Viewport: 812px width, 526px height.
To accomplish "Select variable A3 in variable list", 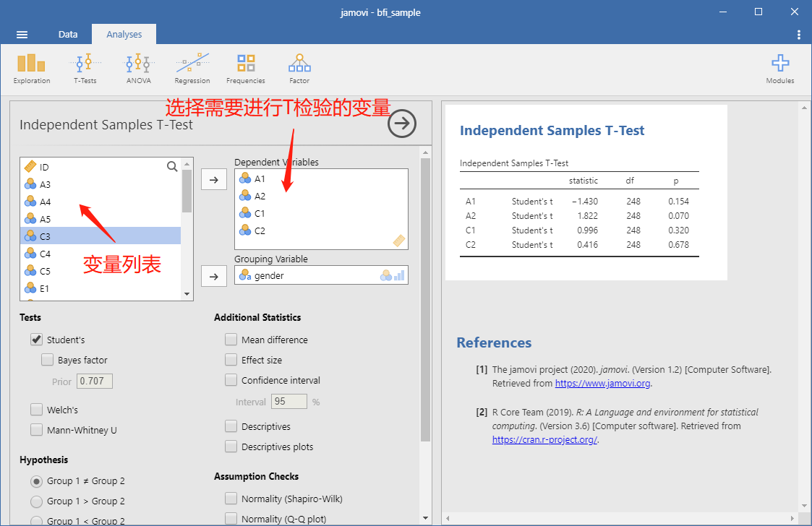I will pyautogui.click(x=101, y=184).
